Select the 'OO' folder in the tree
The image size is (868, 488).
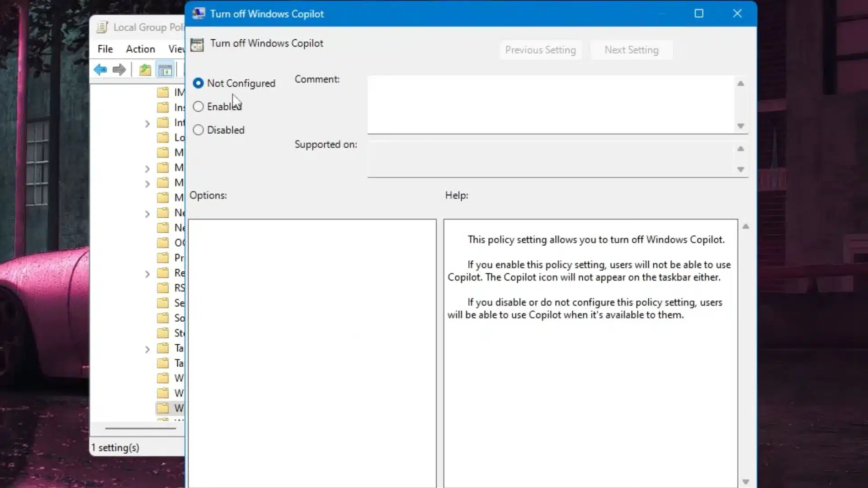coord(171,243)
